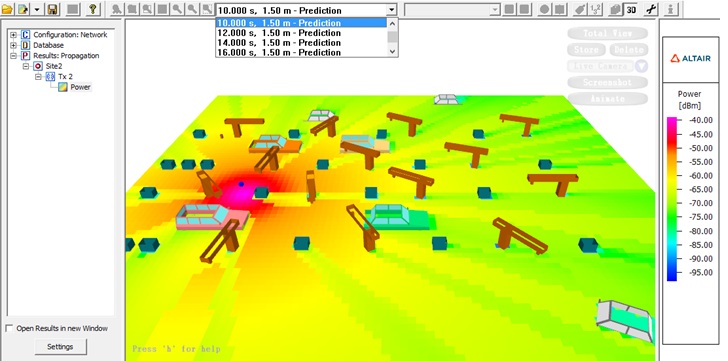
Task: Click the Screenshot button
Action: click(607, 82)
